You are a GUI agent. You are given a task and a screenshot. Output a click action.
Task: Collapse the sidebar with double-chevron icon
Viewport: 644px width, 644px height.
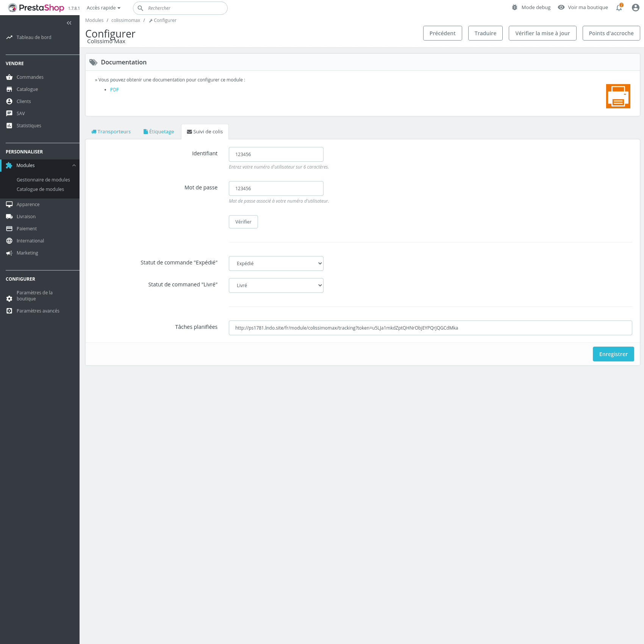[69, 23]
